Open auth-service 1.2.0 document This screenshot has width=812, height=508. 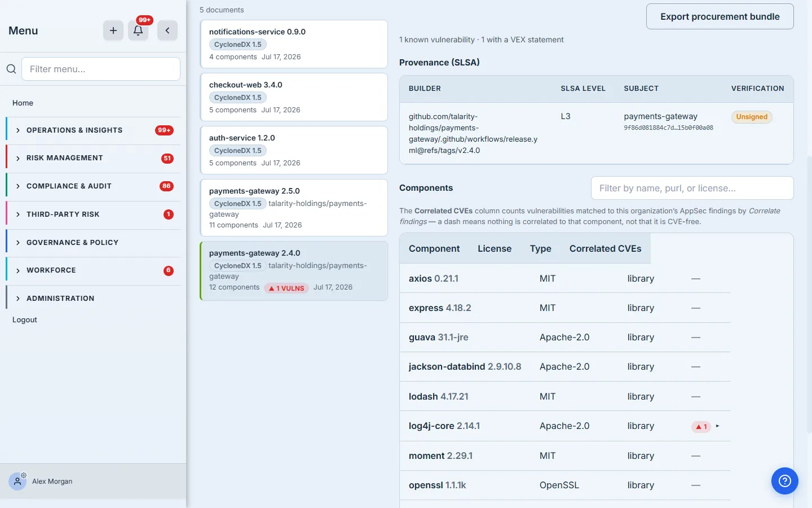click(294, 150)
